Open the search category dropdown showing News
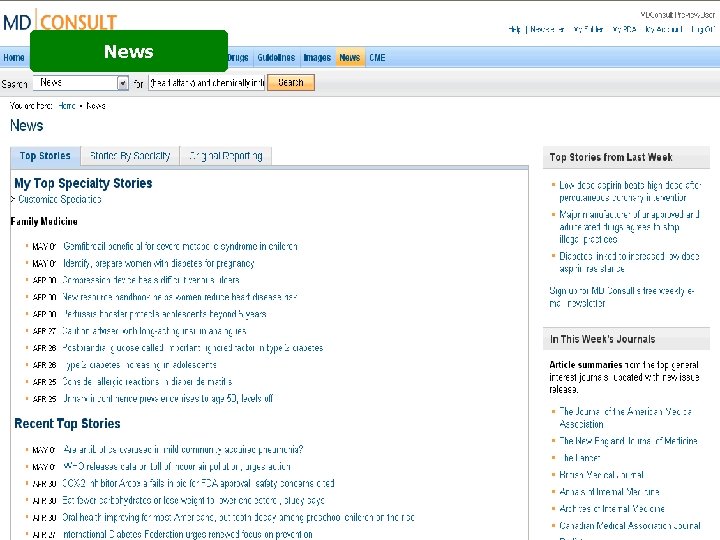The width and height of the screenshot is (720, 540). (81, 83)
